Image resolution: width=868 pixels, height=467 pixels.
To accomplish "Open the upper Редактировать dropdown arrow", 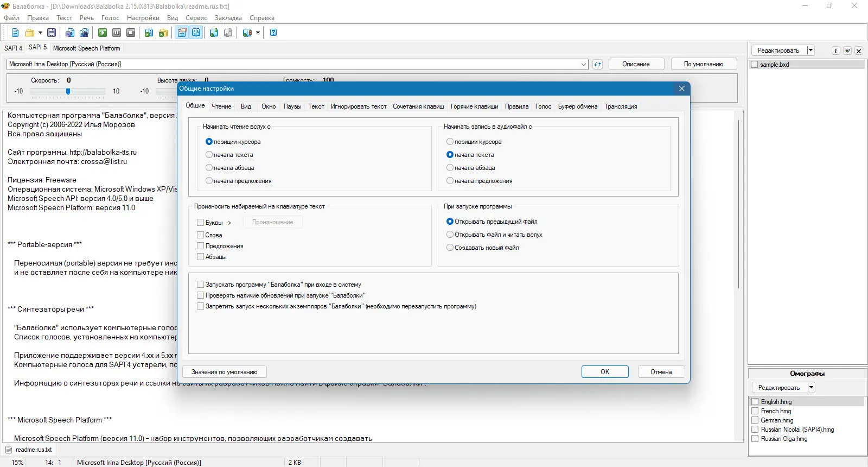I will point(811,51).
